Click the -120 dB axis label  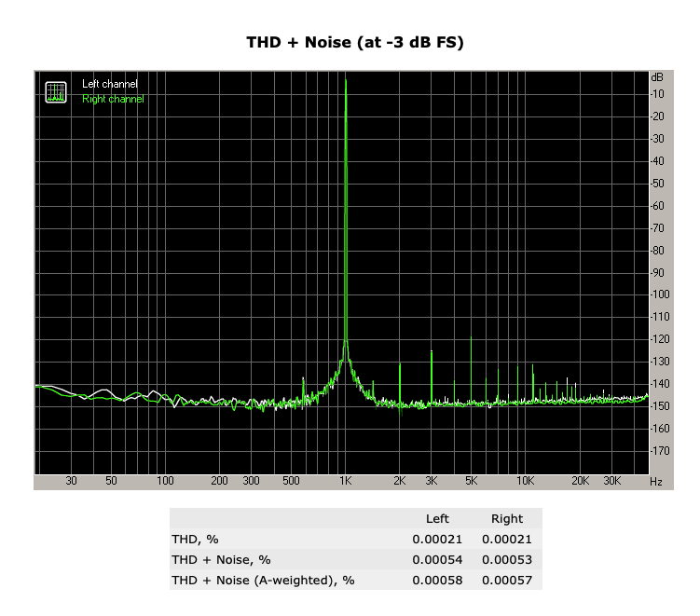[659, 339]
